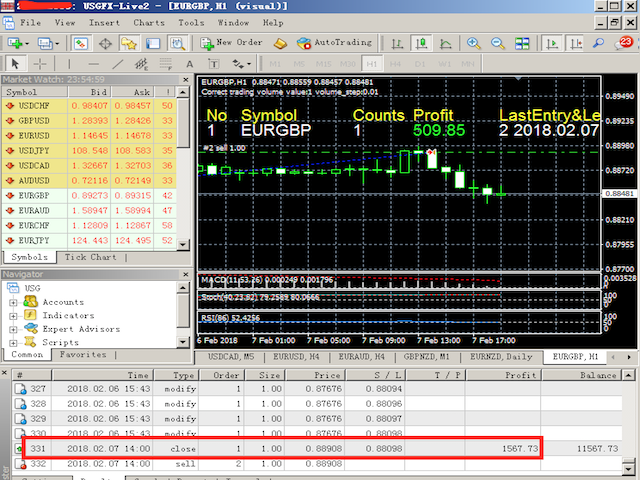
Task: Select the text 'A' drawing tool
Action: pos(190,64)
